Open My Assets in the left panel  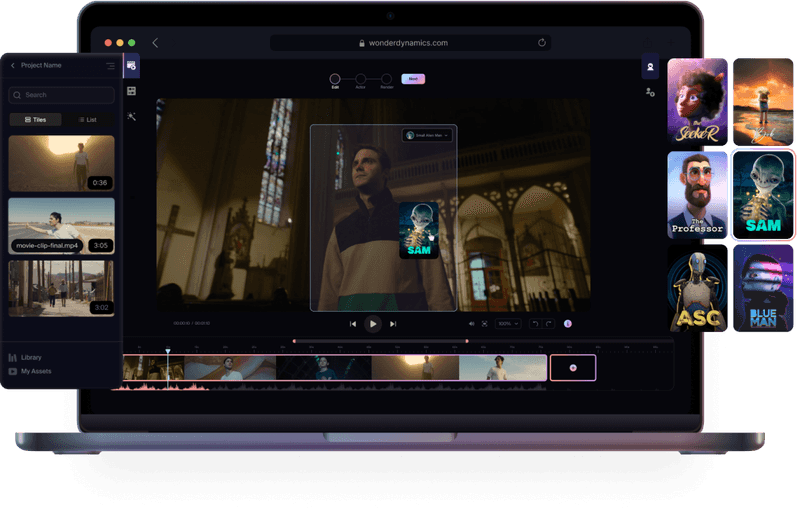click(35, 371)
